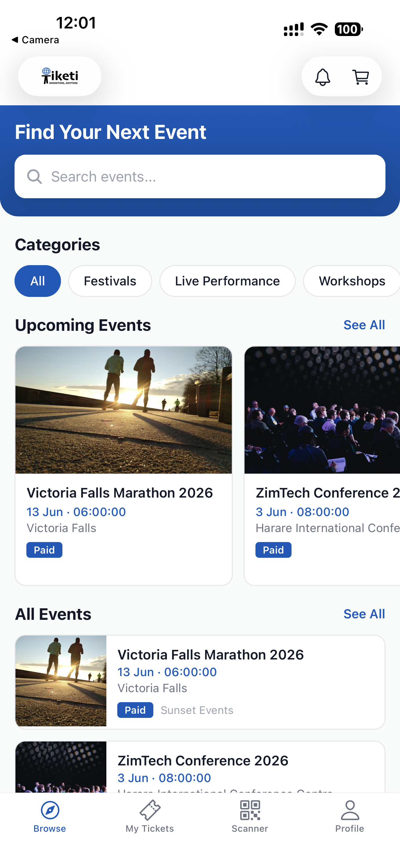This screenshot has height=868, width=400.
Task: Open Victoria Falls Marathon in All Events list
Action: [x=200, y=682]
